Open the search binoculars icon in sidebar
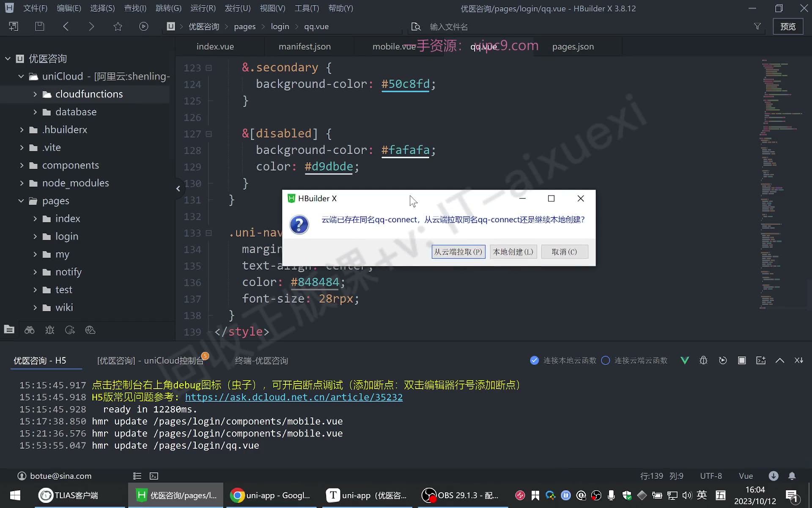 tap(29, 330)
